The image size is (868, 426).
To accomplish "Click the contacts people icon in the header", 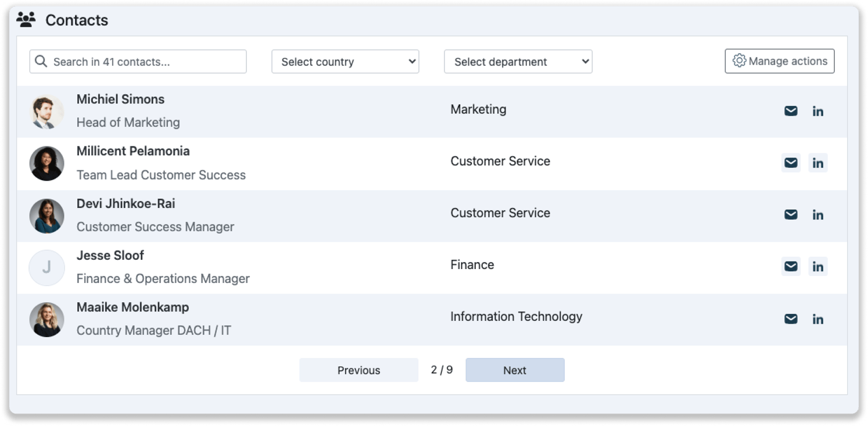I will click(x=26, y=19).
